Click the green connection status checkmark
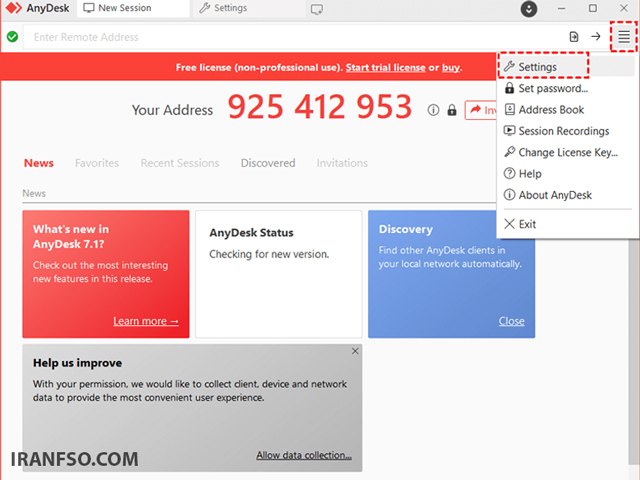The width and height of the screenshot is (640, 480). (x=13, y=37)
